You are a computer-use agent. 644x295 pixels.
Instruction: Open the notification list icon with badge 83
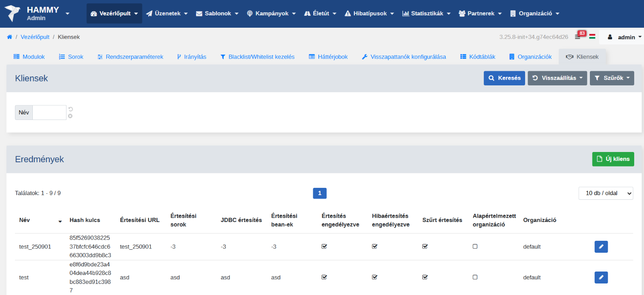click(x=578, y=37)
